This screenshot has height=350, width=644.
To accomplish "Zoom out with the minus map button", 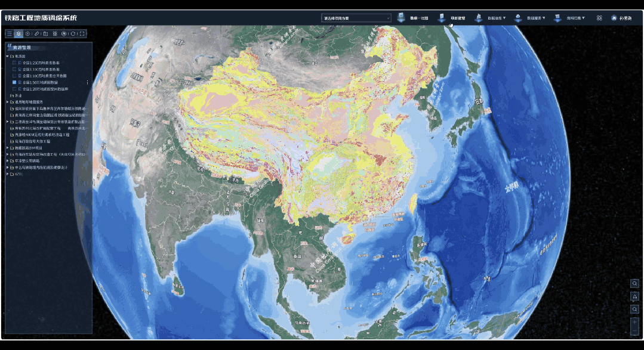I will (x=634, y=331).
